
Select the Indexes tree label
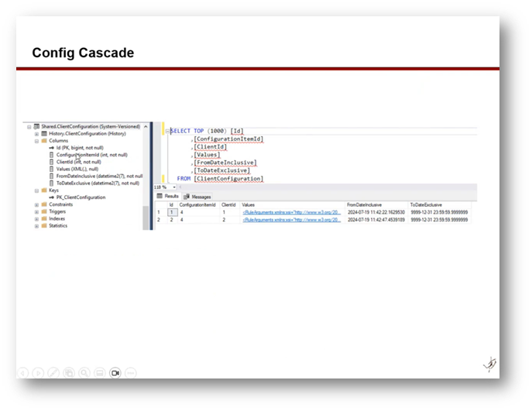tap(57, 219)
